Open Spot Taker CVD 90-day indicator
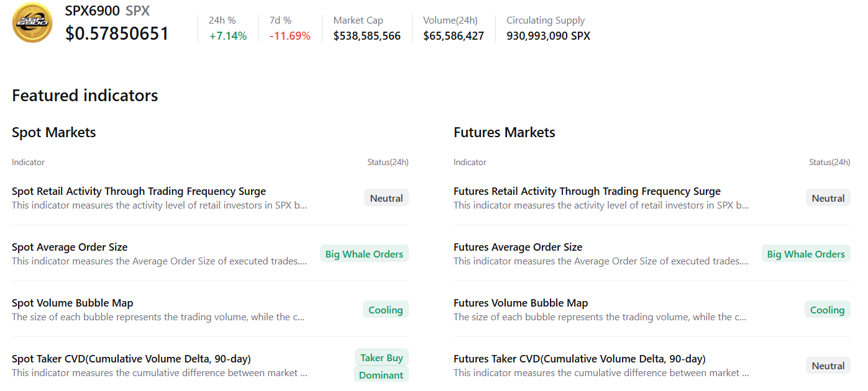The width and height of the screenshot is (868, 391). coord(131,359)
